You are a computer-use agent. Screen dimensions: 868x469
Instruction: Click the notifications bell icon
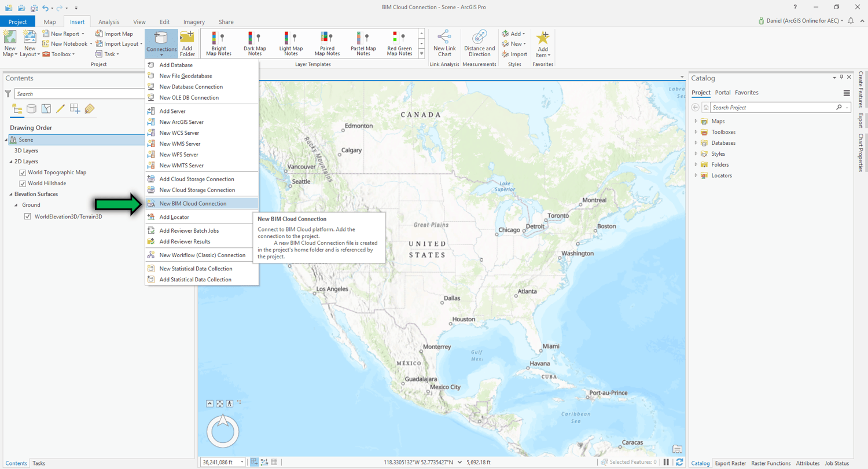[x=851, y=20]
